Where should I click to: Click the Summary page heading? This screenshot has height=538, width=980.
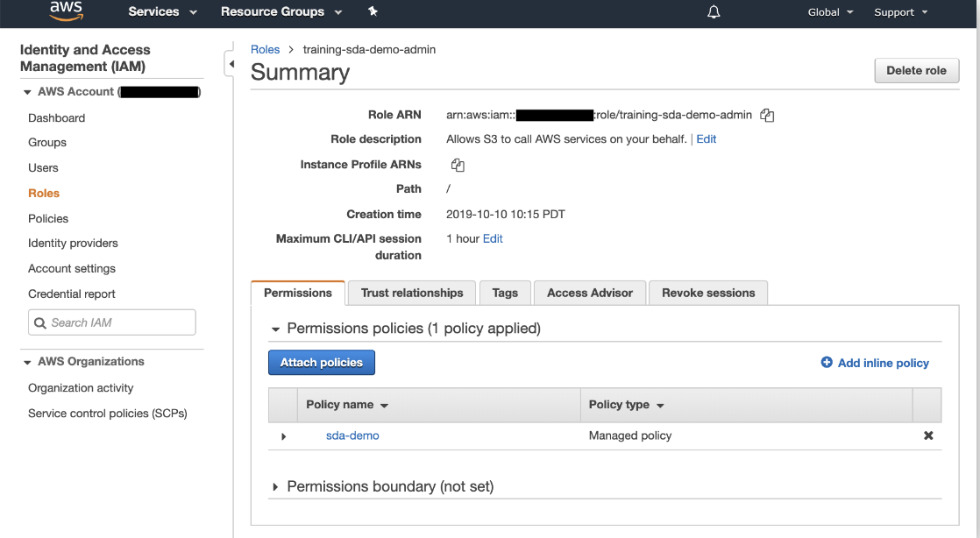[300, 73]
